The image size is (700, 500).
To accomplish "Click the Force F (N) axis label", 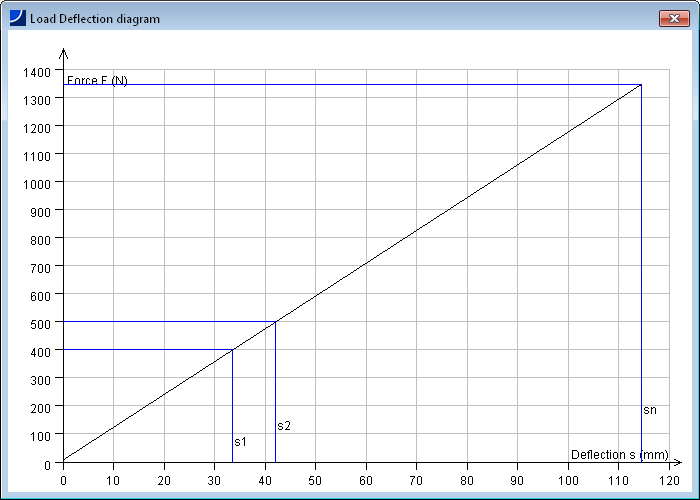I will (x=97, y=80).
